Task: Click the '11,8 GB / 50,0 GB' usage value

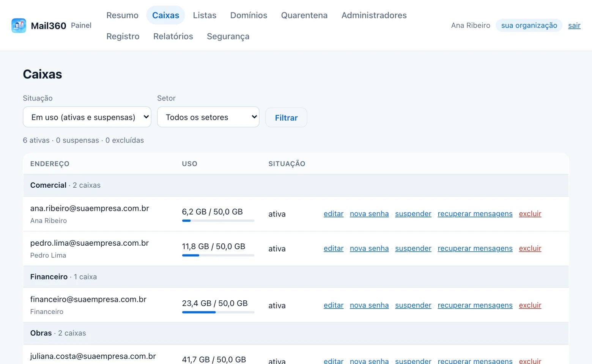Action: click(214, 246)
